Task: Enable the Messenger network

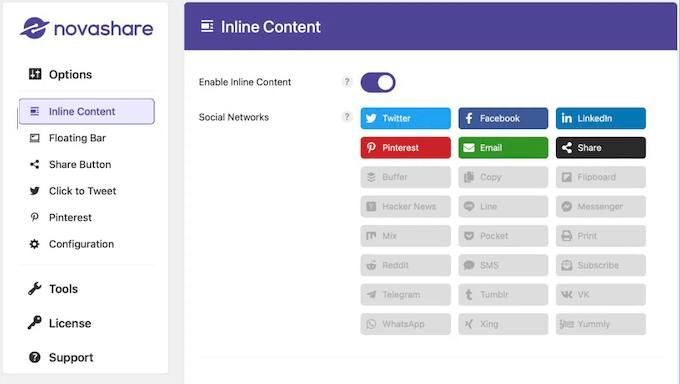Action: [x=601, y=207]
